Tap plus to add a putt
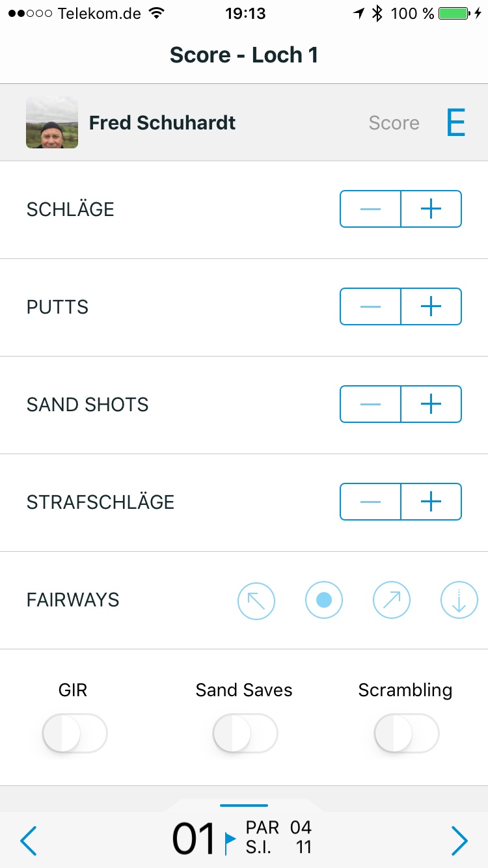This screenshot has width=488, height=868. [431, 306]
